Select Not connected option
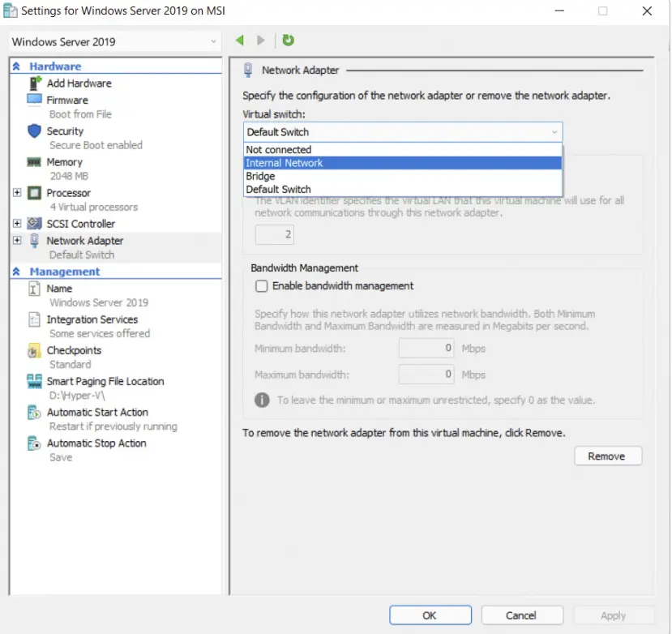Image resolution: width=672 pixels, height=634 pixels. [279, 150]
